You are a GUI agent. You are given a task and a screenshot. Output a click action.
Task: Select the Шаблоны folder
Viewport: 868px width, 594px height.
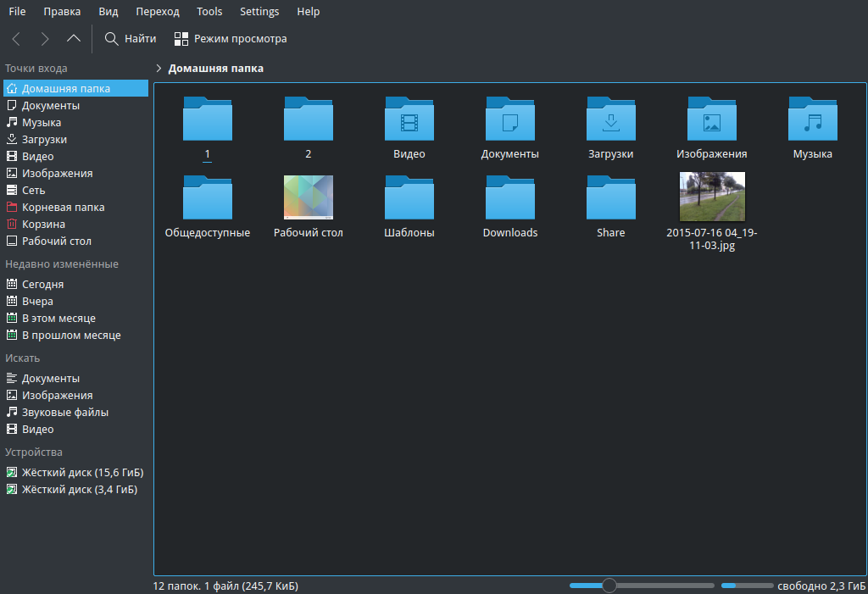409,197
